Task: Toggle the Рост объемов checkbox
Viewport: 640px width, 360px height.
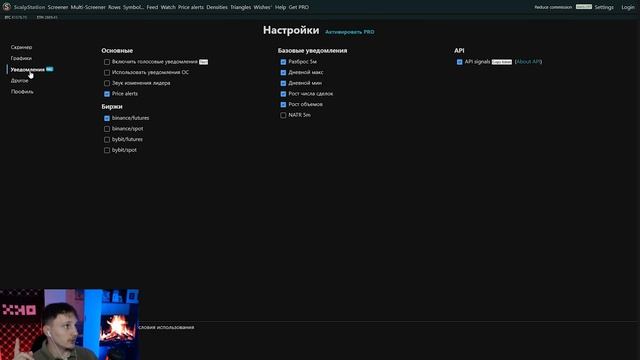Action: coord(283,104)
